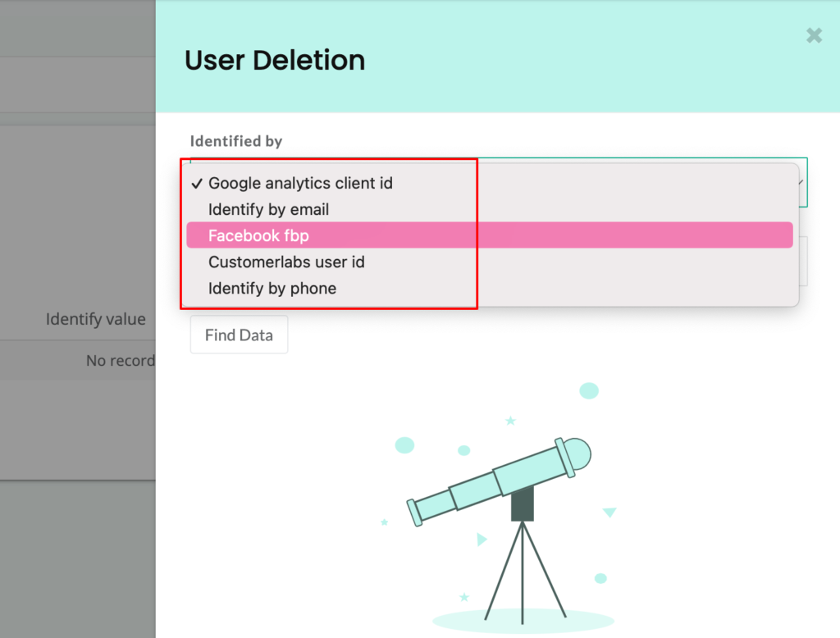840x638 pixels.
Task: Click the Identified by label
Action: (x=236, y=141)
